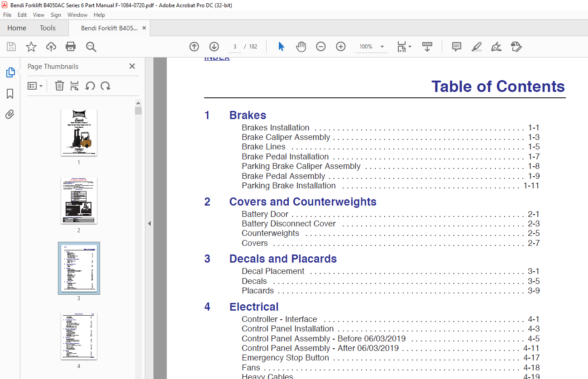Click the page number input field
588x379 pixels.
234,47
